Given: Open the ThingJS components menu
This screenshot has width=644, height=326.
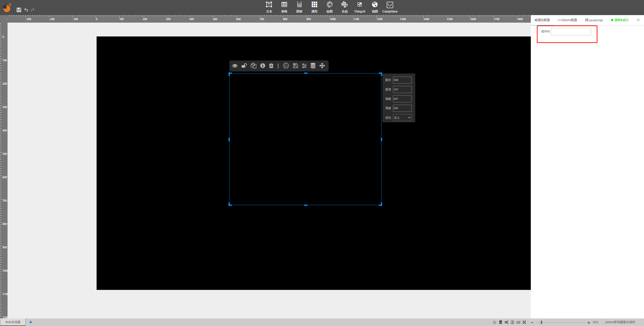Looking at the screenshot, I should (x=359, y=7).
